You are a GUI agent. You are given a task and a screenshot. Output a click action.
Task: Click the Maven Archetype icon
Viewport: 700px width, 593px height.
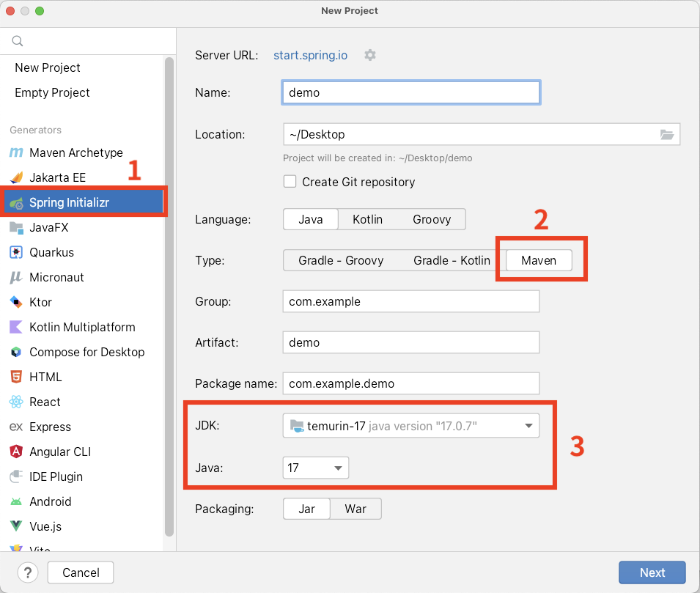pos(16,152)
